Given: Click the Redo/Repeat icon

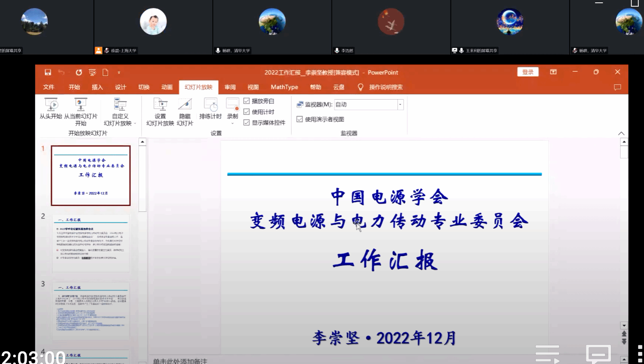Looking at the screenshot, I should (x=79, y=72).
